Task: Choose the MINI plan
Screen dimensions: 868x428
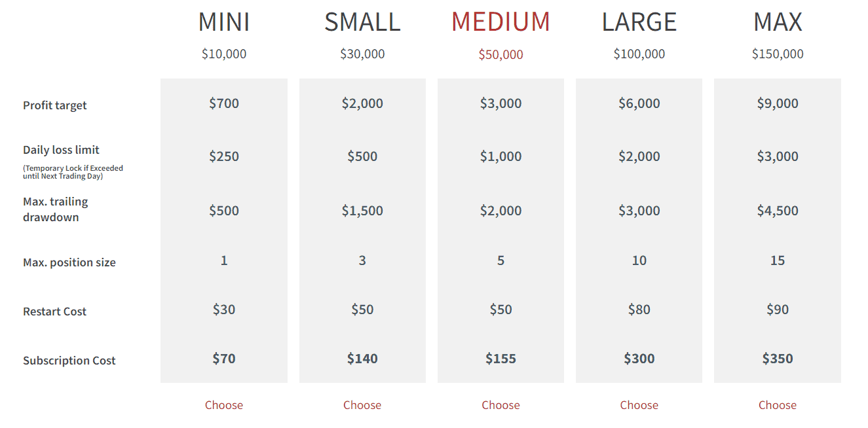Action: coord(224,405)
